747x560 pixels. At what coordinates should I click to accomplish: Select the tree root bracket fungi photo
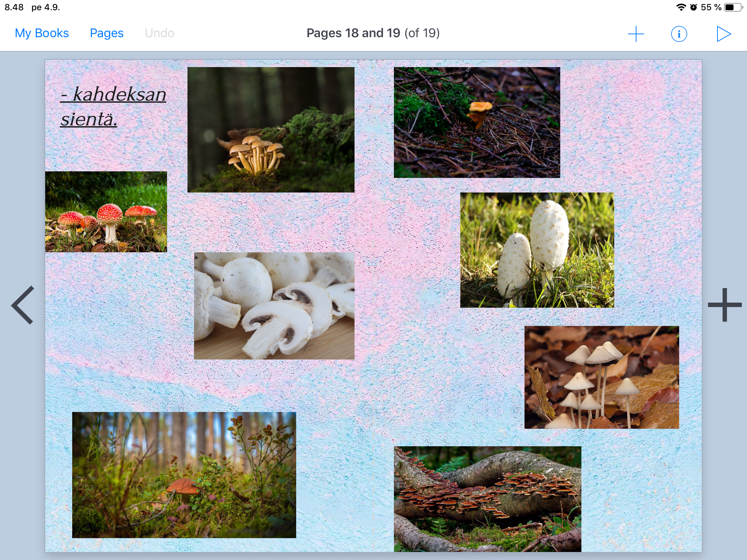(x=487, y=498)
